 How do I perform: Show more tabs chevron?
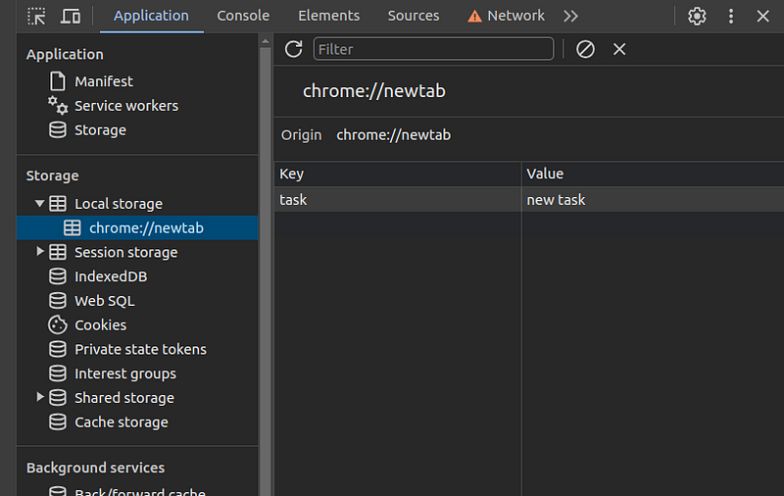571,16
